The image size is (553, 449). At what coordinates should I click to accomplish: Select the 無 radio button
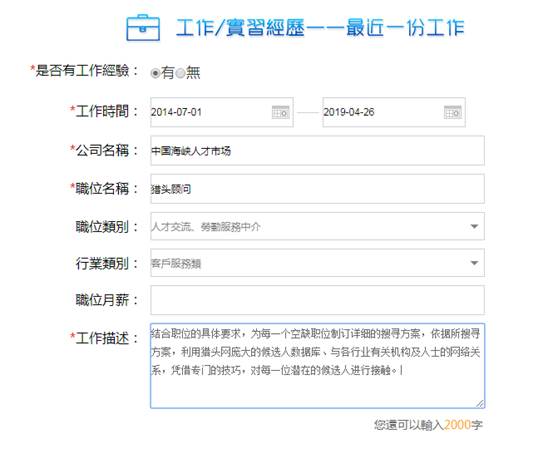(180, 73)
